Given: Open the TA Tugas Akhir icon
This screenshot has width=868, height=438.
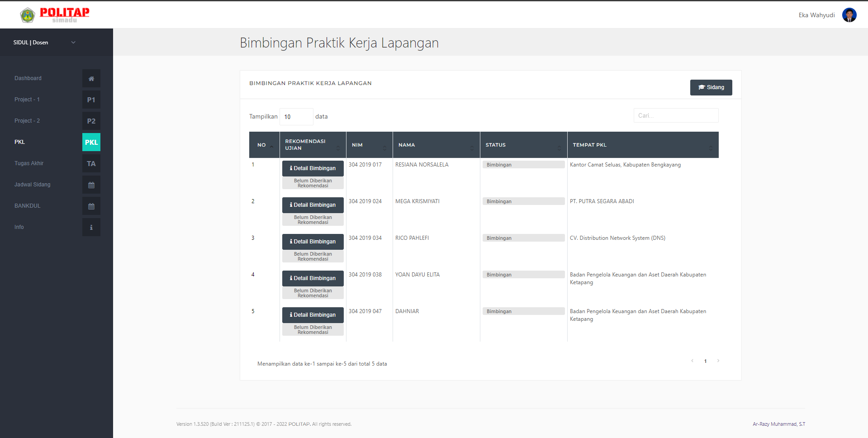Looking at the screenshot, I should pos(91,163).
